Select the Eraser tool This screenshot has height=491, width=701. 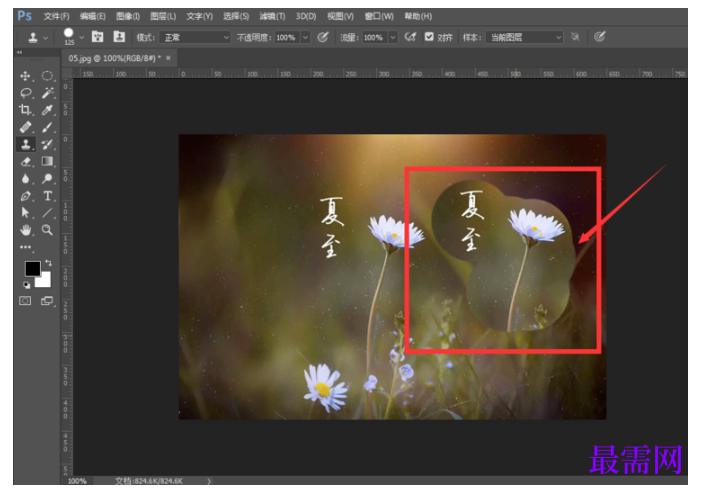(25, 161)
